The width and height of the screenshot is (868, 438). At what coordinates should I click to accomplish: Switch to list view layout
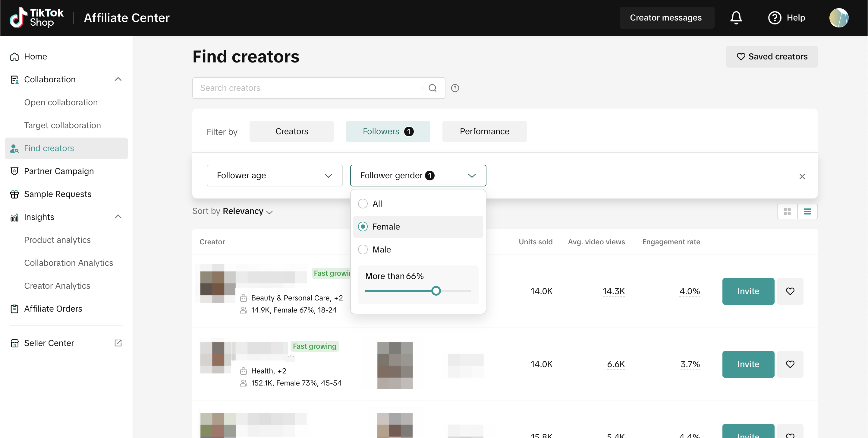(x=807, y=211)
